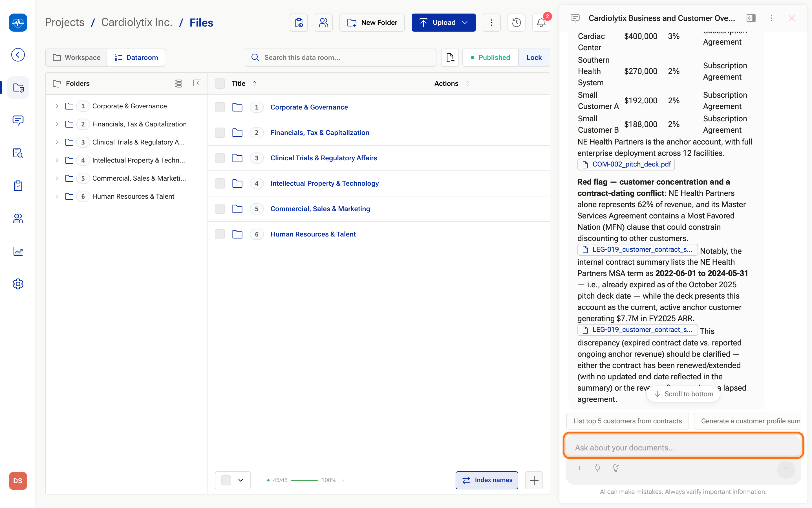Image resolution: width=812 pixels, height=508 pixels.
Task: Click the plus attach icon in chat
Action: 579,468
